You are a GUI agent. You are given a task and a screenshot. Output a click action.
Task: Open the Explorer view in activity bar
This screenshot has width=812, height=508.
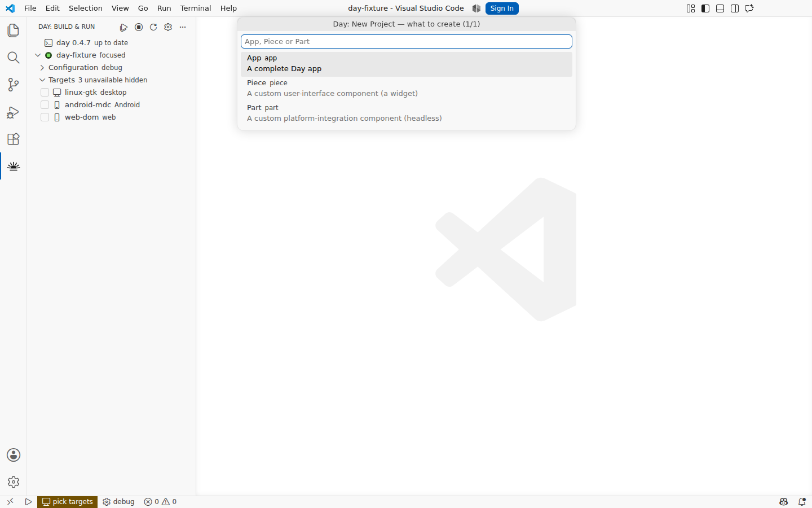[x=14, y=30]
